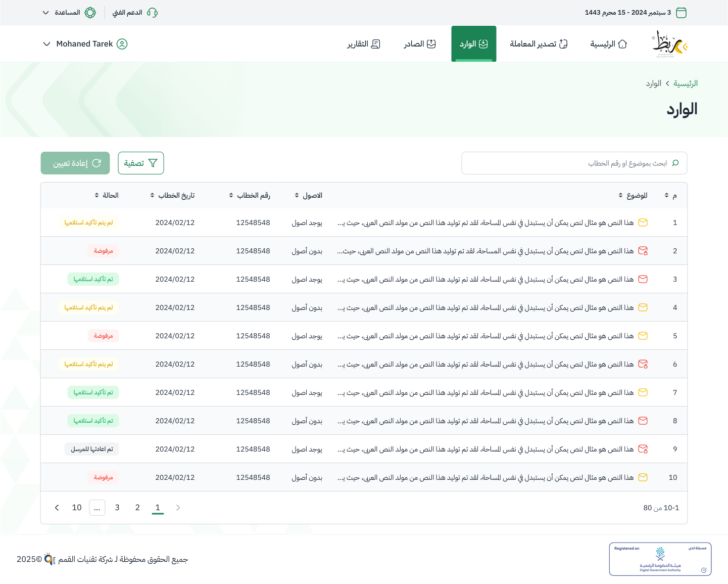Go to page 2 in pagination
This screenshot has height=584, width=728.
tap(137, 508)
